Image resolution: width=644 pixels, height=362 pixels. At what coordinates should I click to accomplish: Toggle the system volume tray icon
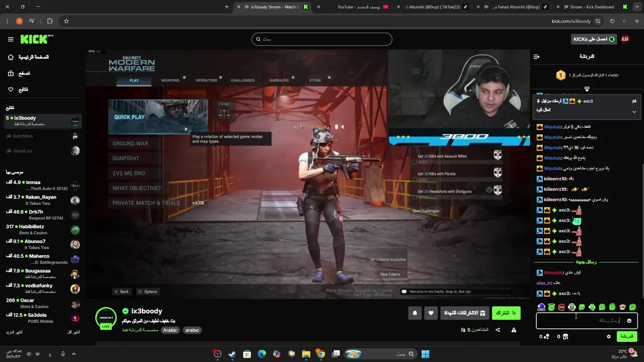pyautogui.click(x=28, y=354)
